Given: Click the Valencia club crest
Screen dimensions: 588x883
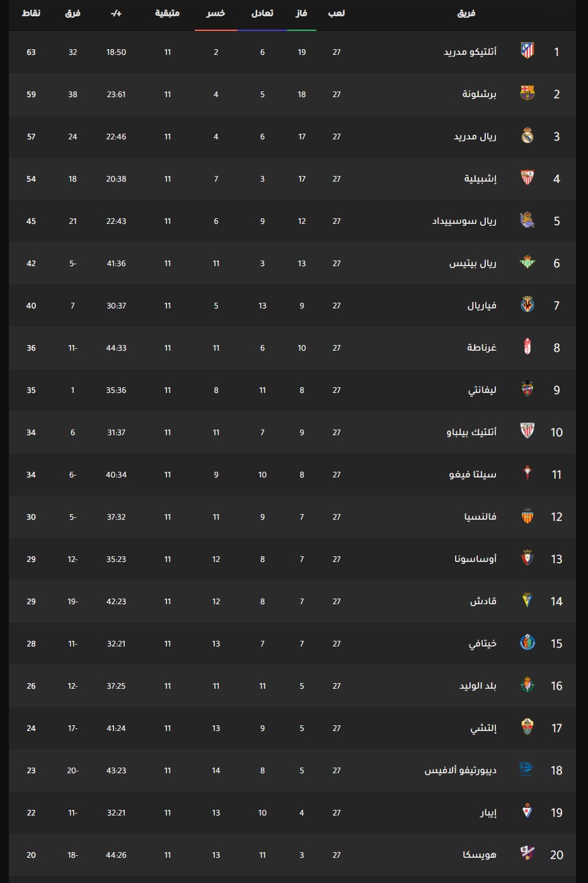Looking at the screenshot, I should click(527, 516).
